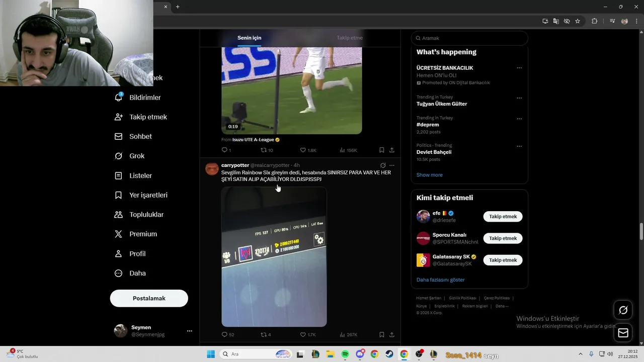Open the floating Grok button at bottom right
Screen dimensions: 644x362
click(x=623, y=310)
